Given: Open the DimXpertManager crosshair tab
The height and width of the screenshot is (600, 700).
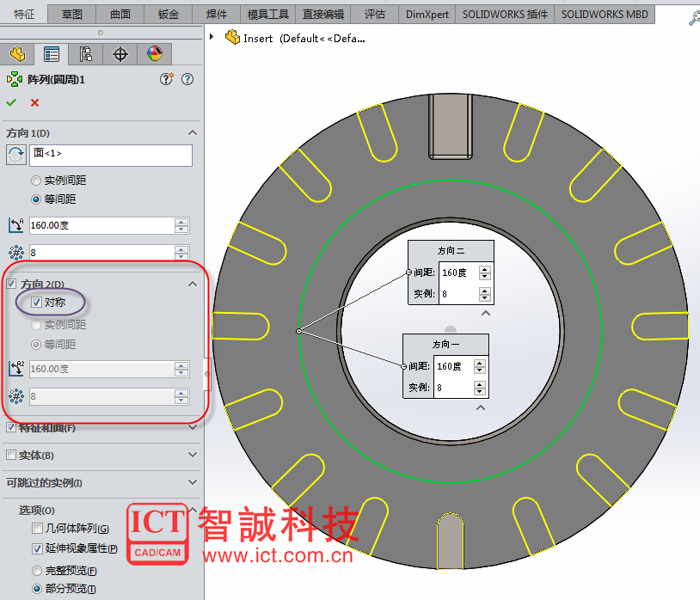Looking at the screenshot, I should 120,54.
